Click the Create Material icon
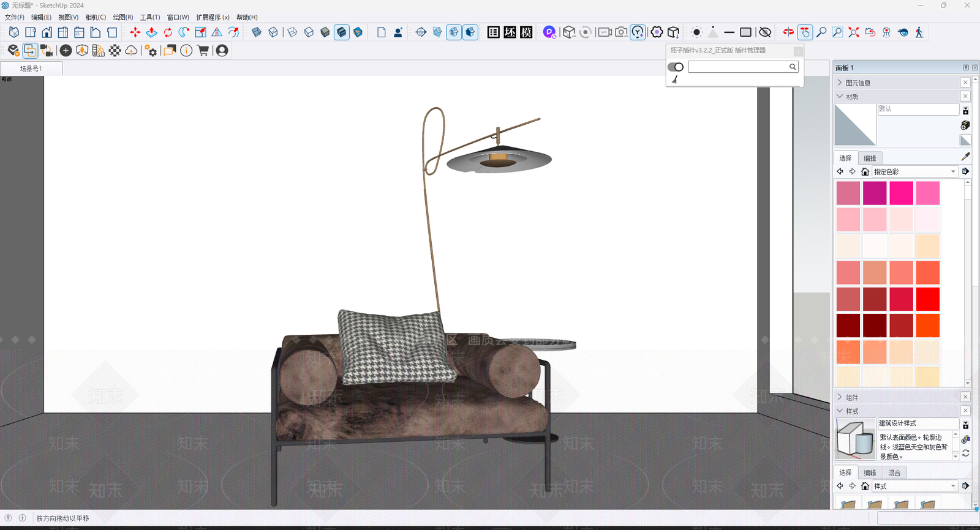This screenshot has height=530, width=980. click(965, 125)
